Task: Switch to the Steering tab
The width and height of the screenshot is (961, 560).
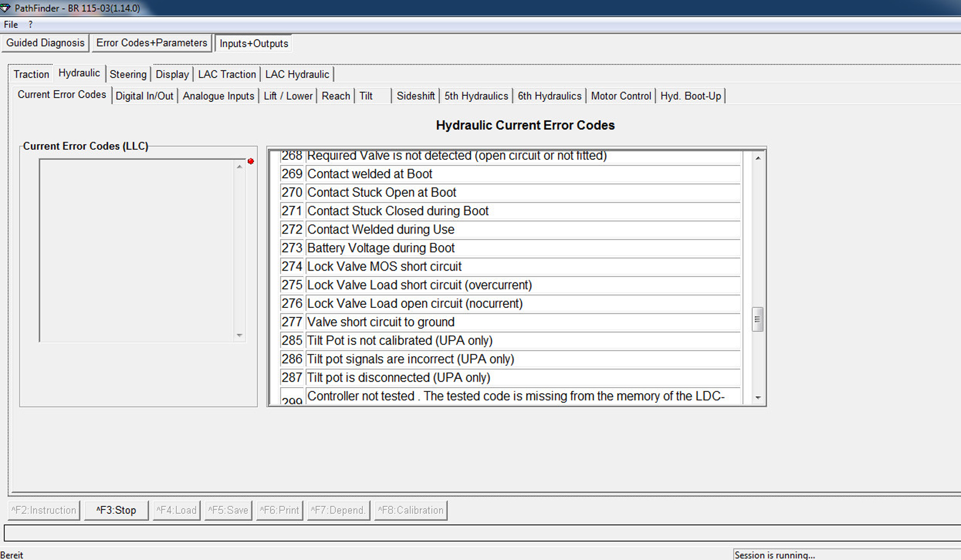Action: tap(128, 74)
